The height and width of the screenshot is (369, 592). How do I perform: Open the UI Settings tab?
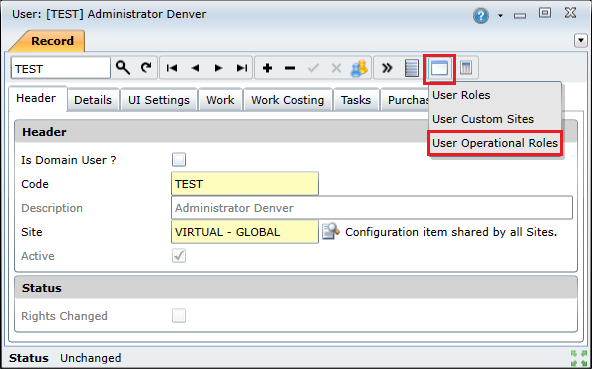pyautogui.click(x=159, y=100)
